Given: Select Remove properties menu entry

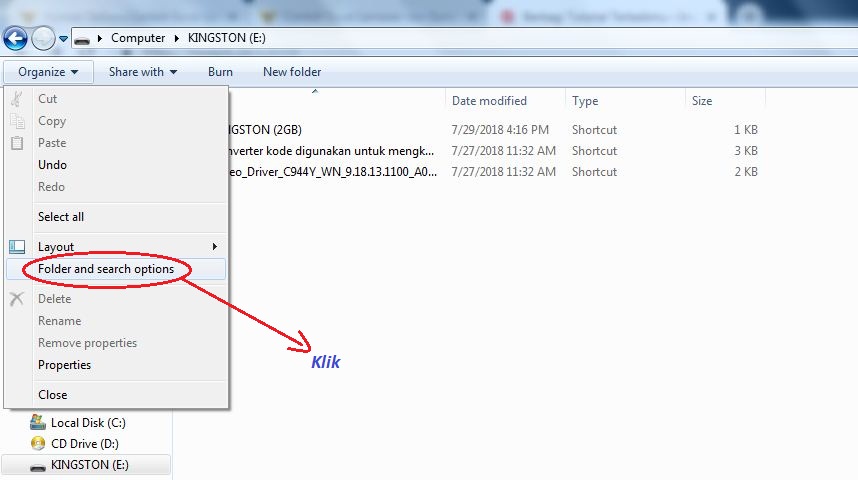Looking at the screenshot, I should coord(115,343).
